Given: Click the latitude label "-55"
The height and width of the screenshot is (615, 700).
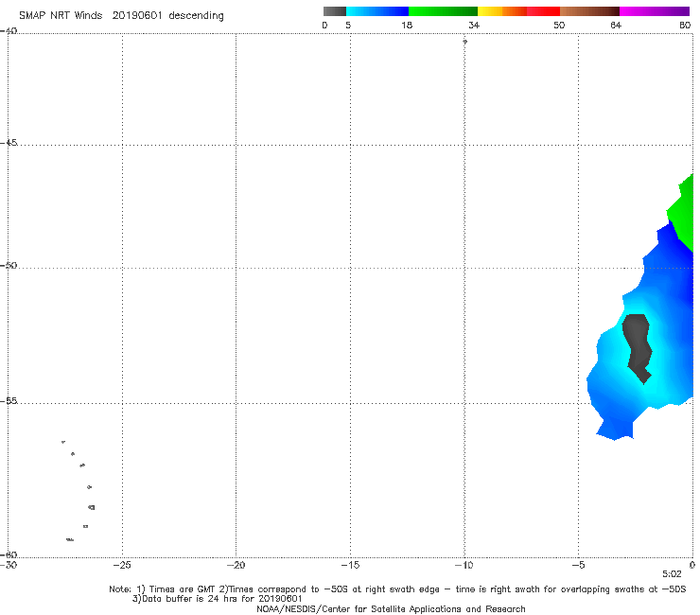Looking at the screenshot, I should pyautogui.click(x=9, y=401).
